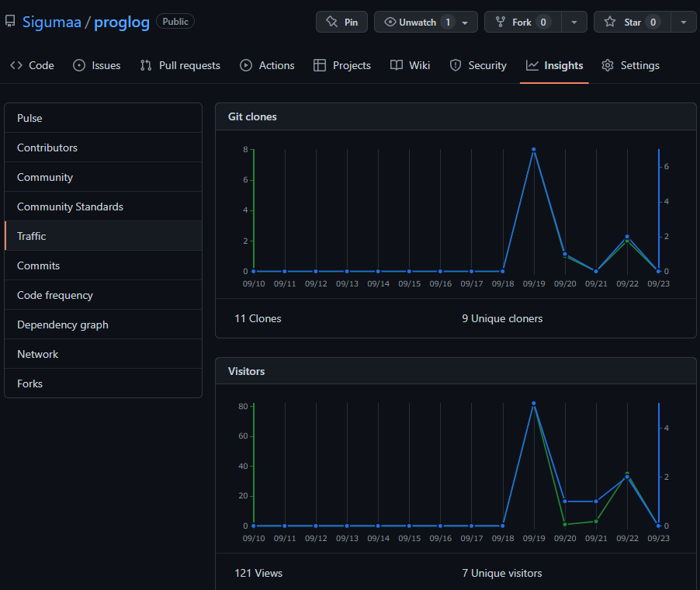Click the Code tab angle-brackets icon
Screen dimensions: 700x590
[x=16, y=65]
